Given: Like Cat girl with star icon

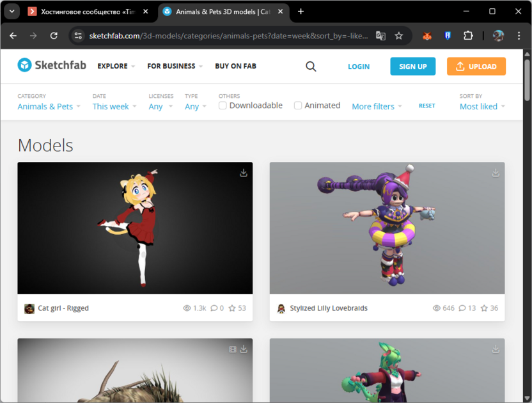Looking at the screenshot, I should tap(232, 308).
